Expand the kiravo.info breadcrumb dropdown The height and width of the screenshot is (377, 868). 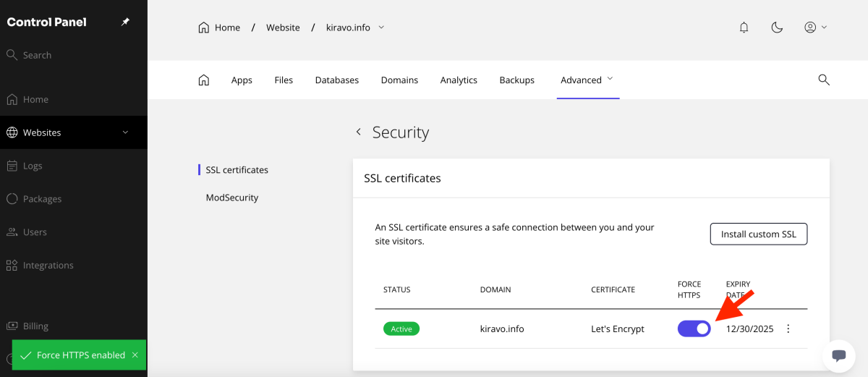point(381,27)
